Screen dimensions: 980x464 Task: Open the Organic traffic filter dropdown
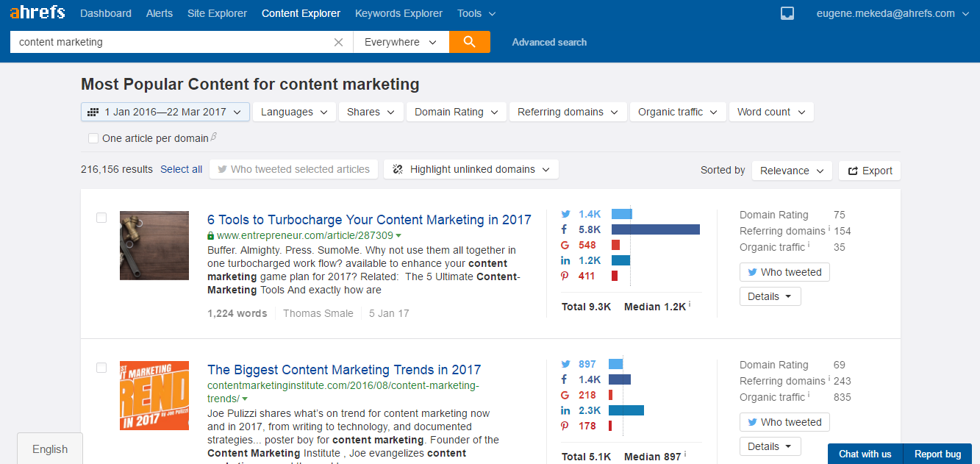tap(678, 112)
